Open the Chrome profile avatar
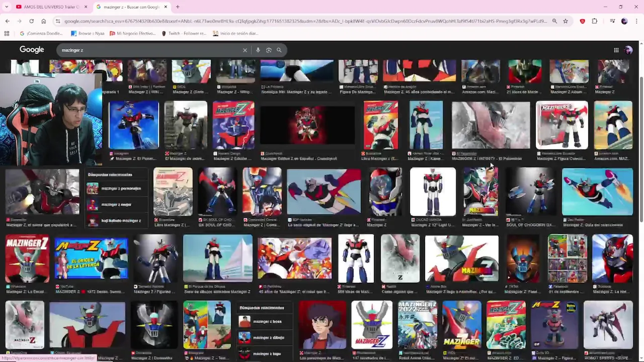The width and height of the screenshot is (644, 362). [624, 21]
